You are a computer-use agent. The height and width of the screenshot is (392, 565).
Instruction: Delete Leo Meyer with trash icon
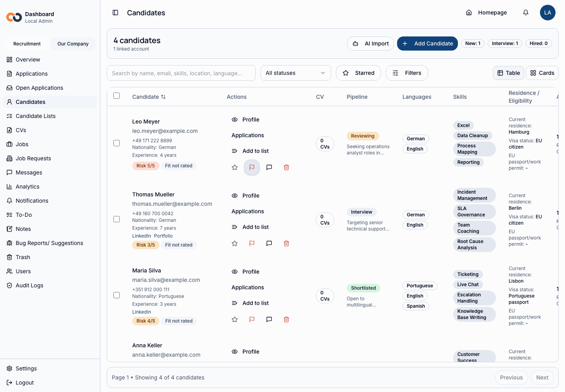[x=286, y=167]
